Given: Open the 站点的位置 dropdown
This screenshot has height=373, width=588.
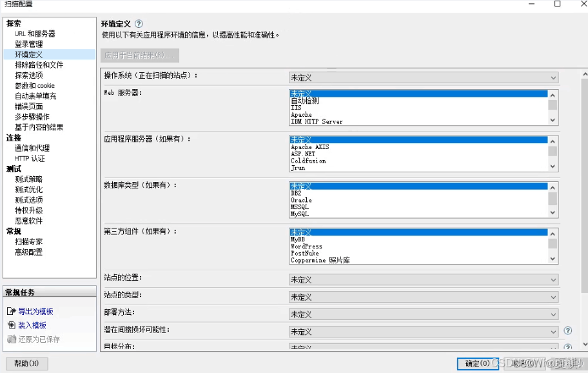Looking at the screenshot, I should pyautogui.click(x=424, y=279).
